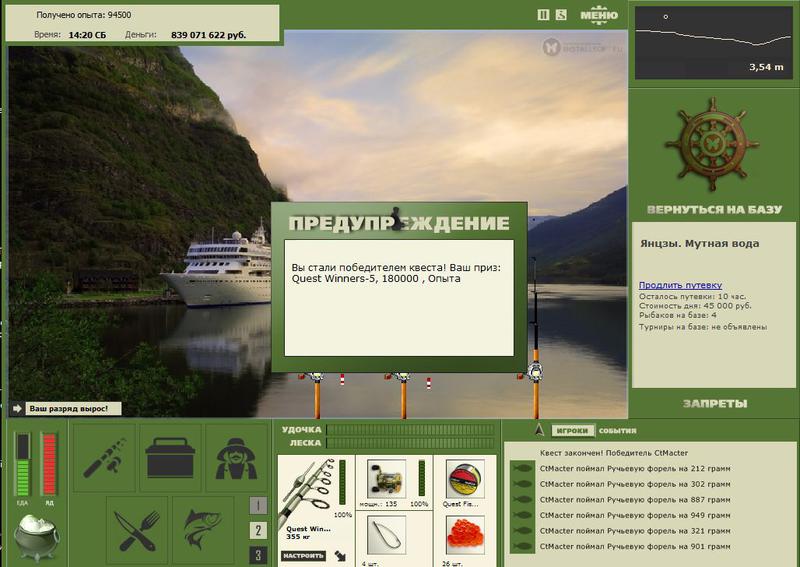Click the red-white float near the middle rod

(429, 383)
